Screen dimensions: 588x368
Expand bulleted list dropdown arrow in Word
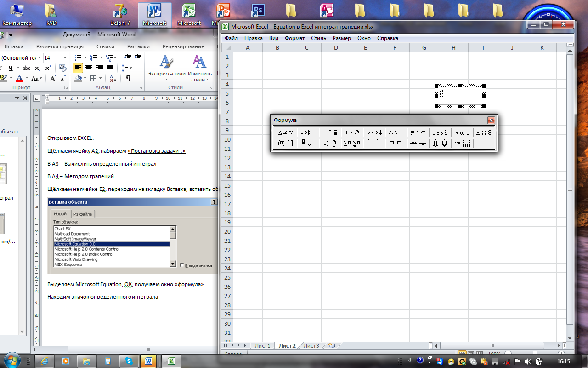pyautogui.click(x=85, y=58)
